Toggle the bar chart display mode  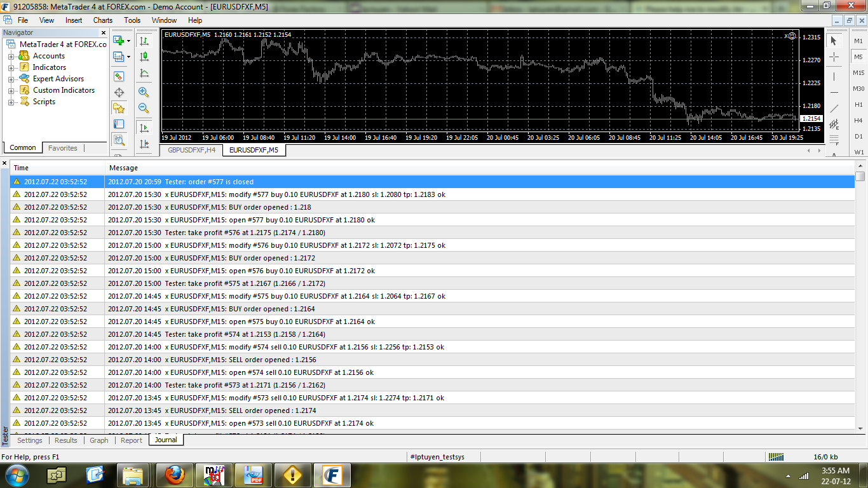144,41
